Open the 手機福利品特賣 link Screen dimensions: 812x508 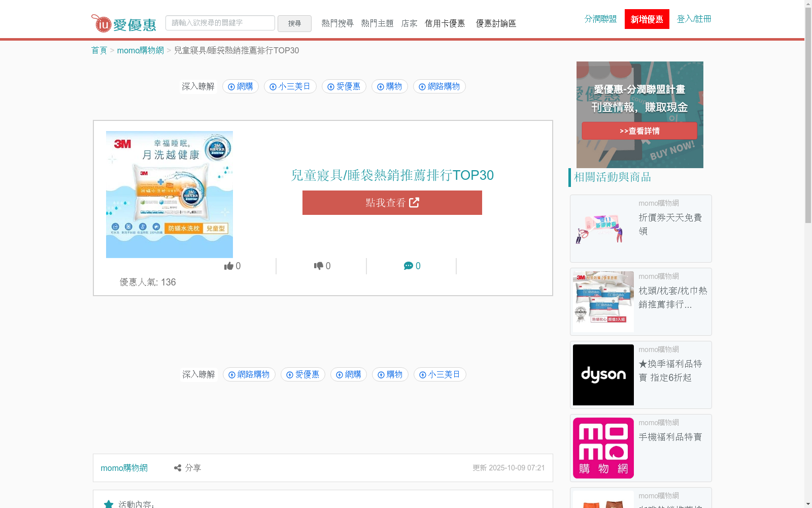pyautogui.click(x=670, y=437)
